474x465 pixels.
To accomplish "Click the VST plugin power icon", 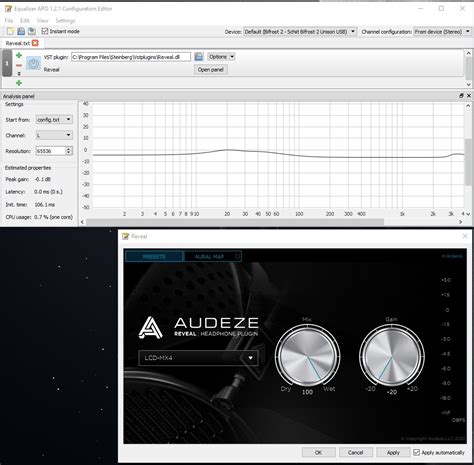I will click(33, 63).
